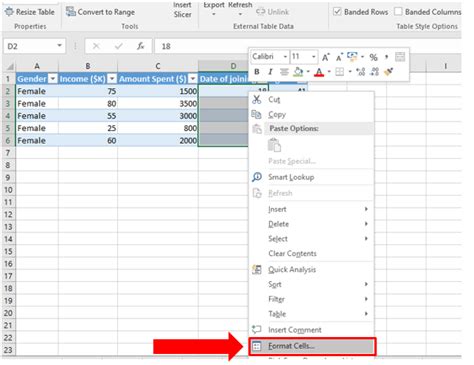474x365 pixels.
Task: Click the clipboard Paste option icon
Action: (x=274, y=145)
